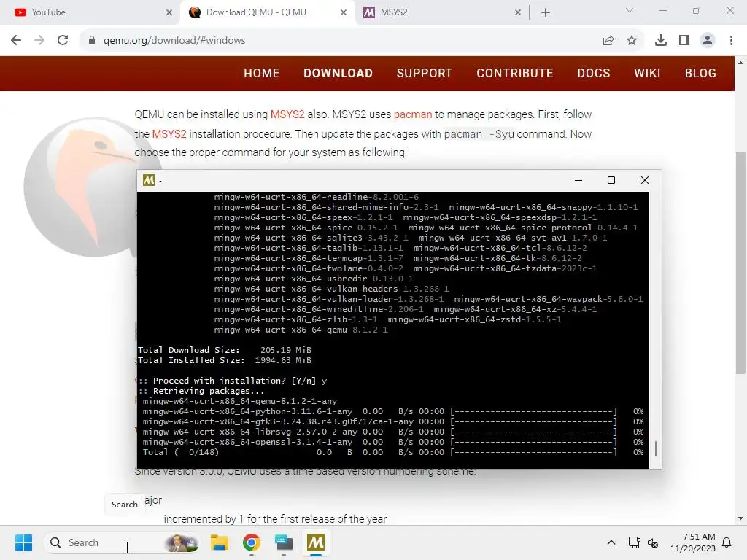Viewport: 747px width, 560px height.
Task: Click the page scrollbar up arrow
Action: coord(740,63)
